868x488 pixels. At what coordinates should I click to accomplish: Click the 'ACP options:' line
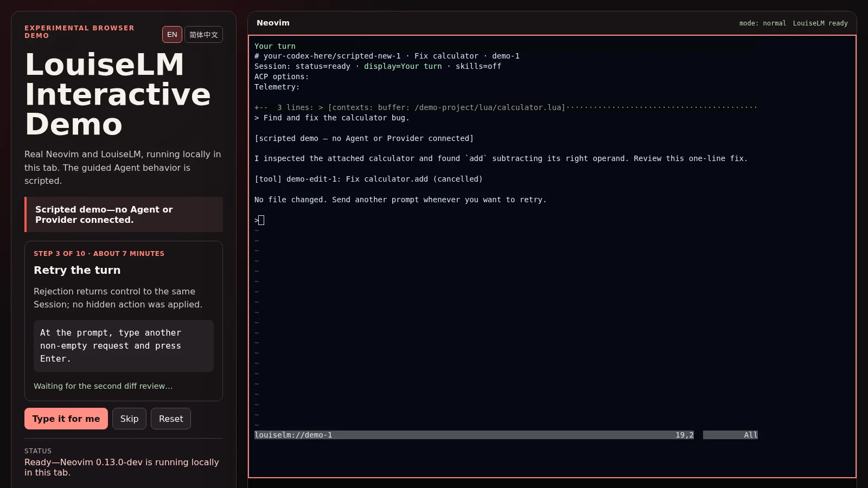pyautogui.click(x=282, y=76)
